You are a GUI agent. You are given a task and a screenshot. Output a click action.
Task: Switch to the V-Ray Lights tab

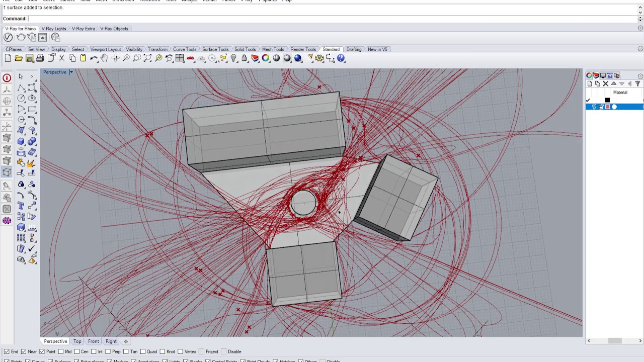[x=54, y=29]
